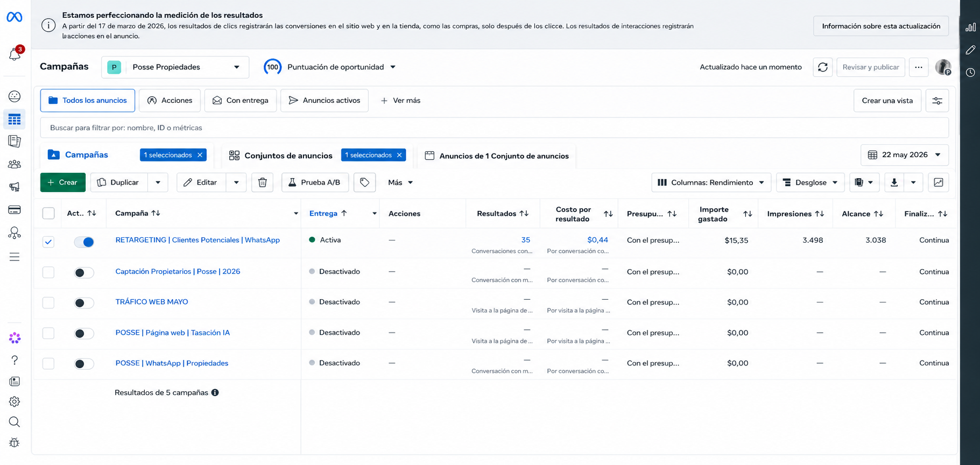Open the all tools hamburger menu
The image size is (980, 465).
(15, 257)
